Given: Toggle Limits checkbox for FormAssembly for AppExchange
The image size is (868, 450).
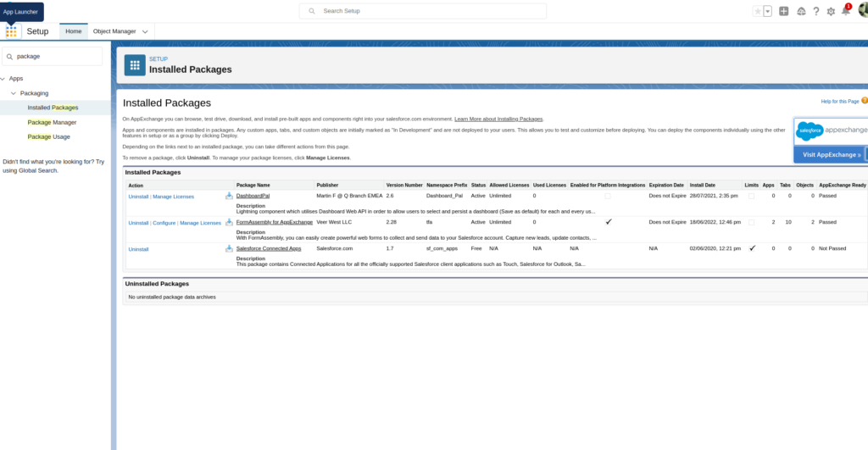Looking at the screenshot, I should pyautogui.click(x=751, y=222).
